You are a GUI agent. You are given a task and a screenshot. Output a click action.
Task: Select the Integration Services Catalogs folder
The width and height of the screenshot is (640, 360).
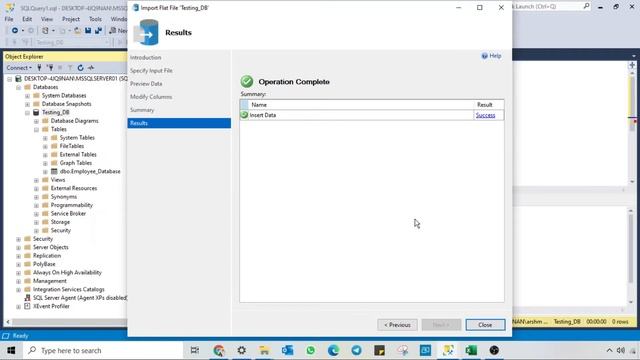click(x=69, y=289)
